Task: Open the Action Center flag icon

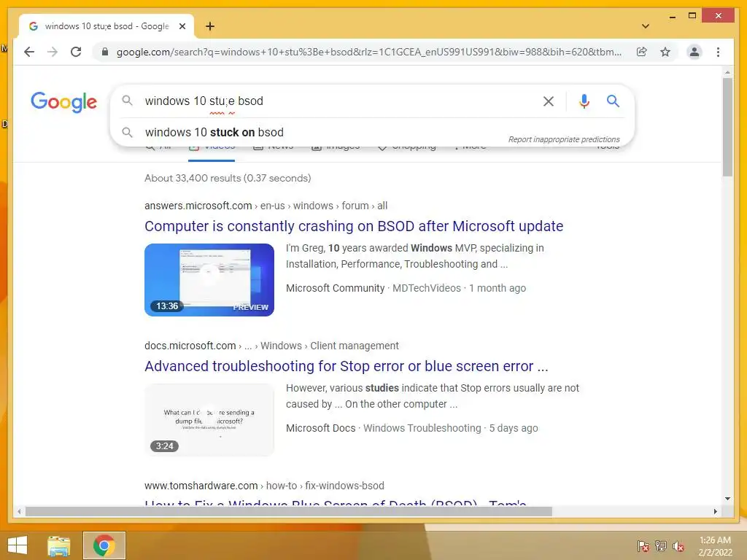Action: 643,545
